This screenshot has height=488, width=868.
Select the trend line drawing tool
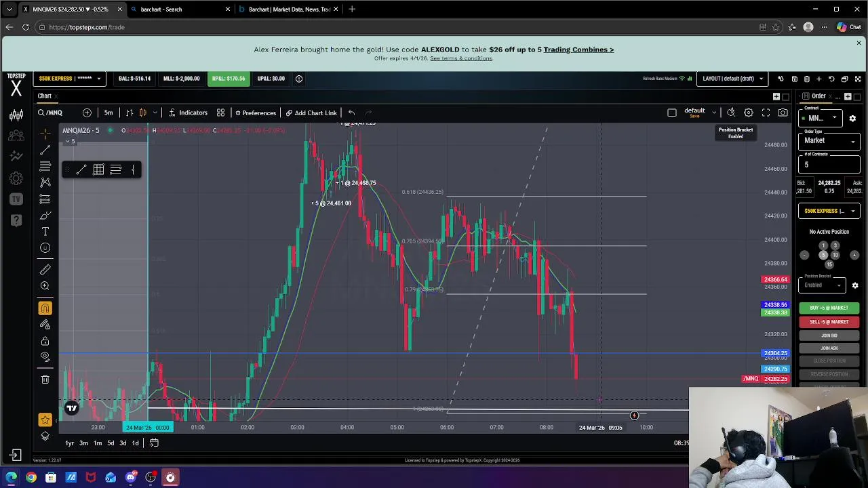pos(45,150)
